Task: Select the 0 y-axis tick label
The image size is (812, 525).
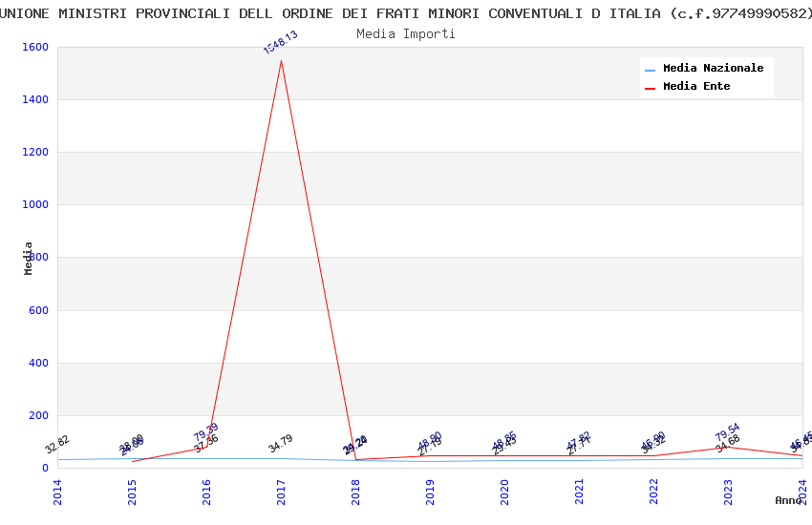Action: click(46, 468)
